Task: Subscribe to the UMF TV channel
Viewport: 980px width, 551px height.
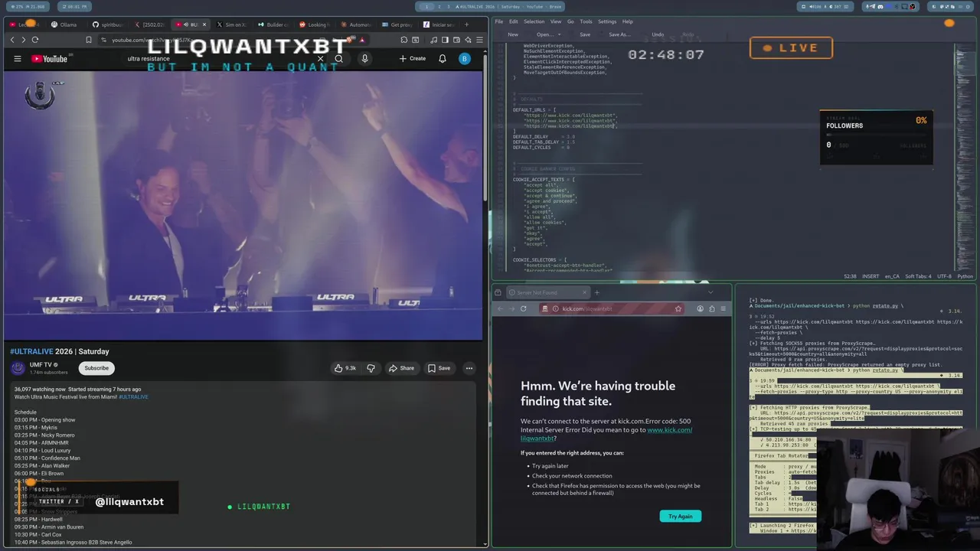Action: pyautogui.click(x=96, y=368)
